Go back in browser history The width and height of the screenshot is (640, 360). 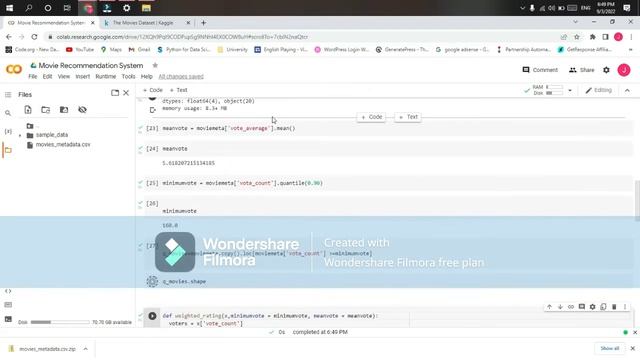point(9,37)
